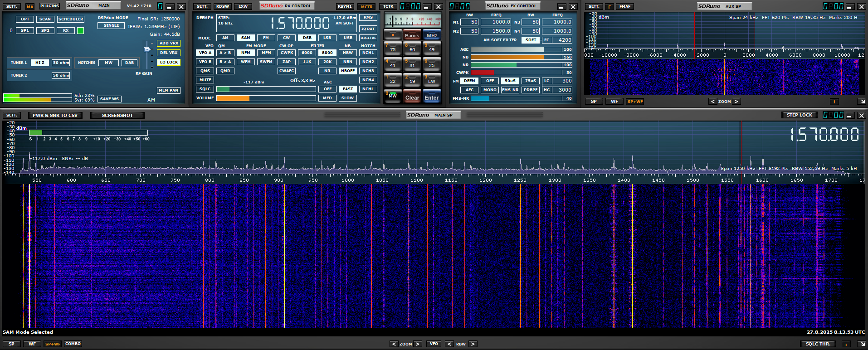868x350 pixels.
Task: Toggle the MUTE button
Action: [x=205, y=80]
